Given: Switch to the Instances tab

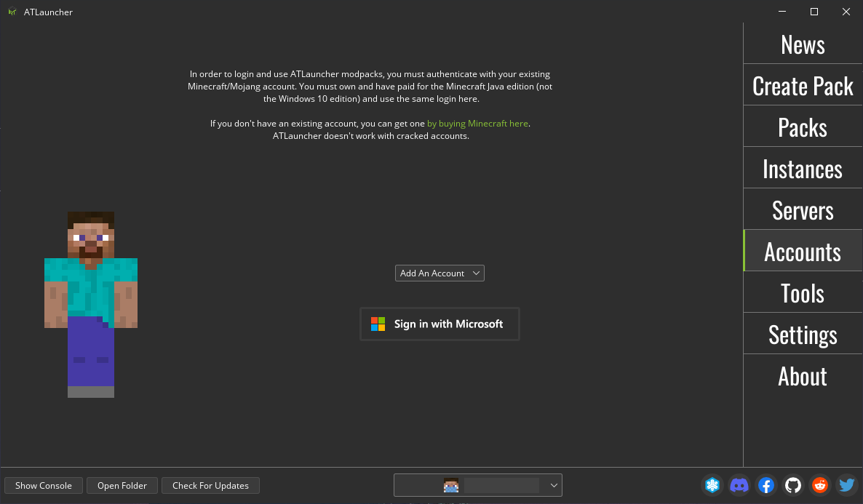Looking at the screenshot, I should click(x=802, y=168).
